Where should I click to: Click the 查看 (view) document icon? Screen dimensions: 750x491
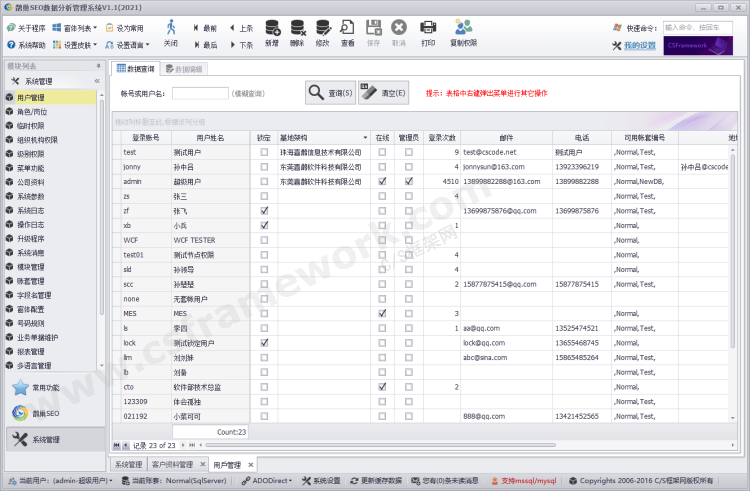point(348,28)
